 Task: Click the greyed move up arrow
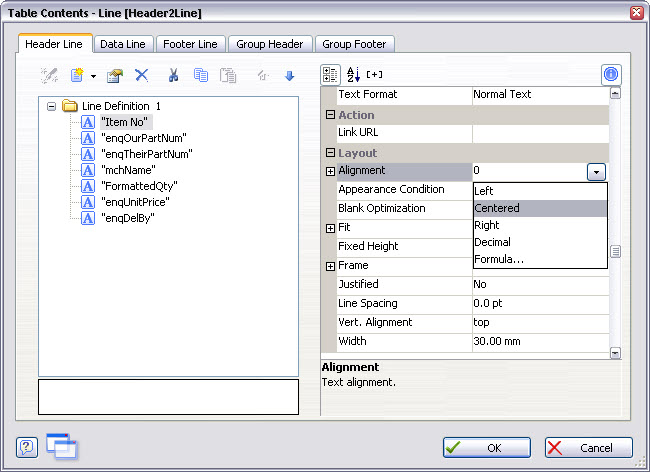pyautogui.click(x=262, y=75)
